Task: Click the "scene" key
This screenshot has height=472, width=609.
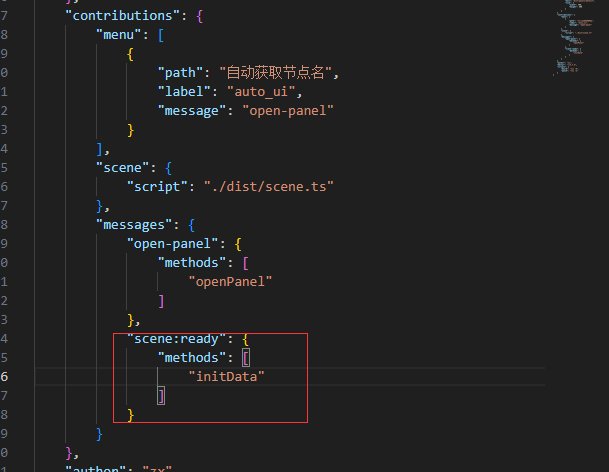Action: [122, 167]
